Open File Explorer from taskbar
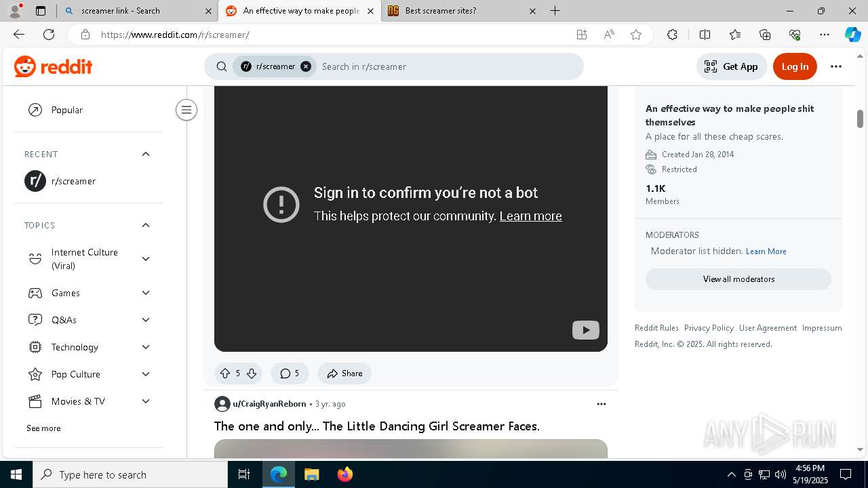 [x=312, y=474]
